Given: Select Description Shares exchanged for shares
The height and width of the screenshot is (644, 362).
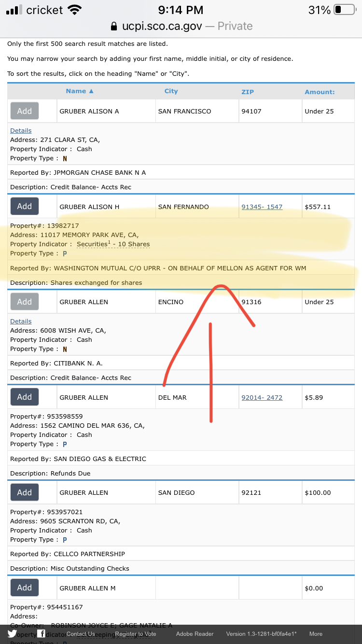Looking at the screenshot, I should coord(76,282).
